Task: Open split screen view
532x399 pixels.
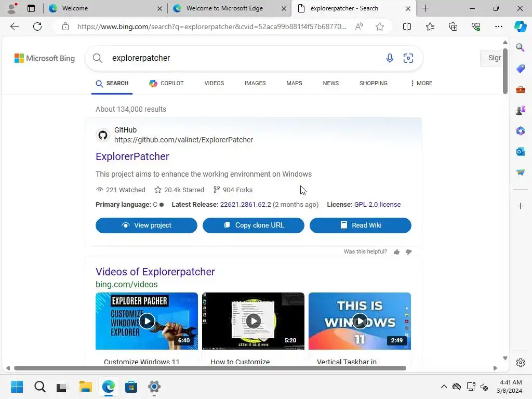Action: coord(407,26)
